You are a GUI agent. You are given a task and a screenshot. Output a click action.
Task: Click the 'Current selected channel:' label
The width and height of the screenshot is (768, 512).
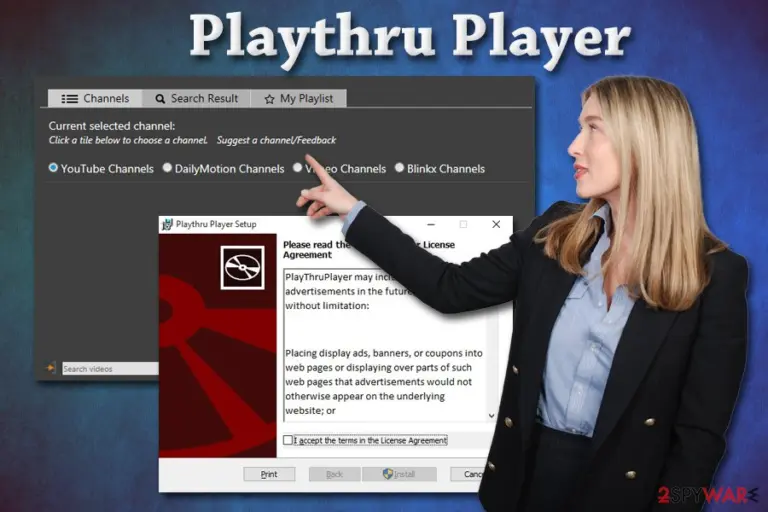pyautogui.click(x=112, y=126)
